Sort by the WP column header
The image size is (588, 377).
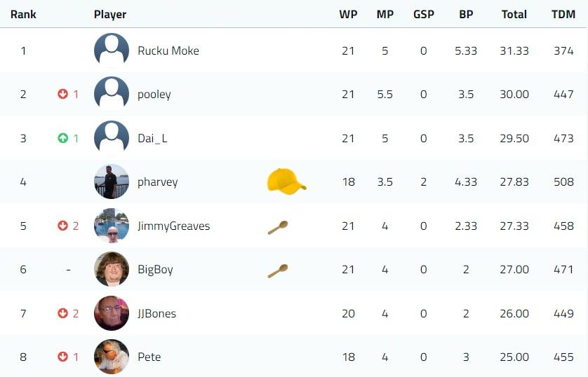348,14
